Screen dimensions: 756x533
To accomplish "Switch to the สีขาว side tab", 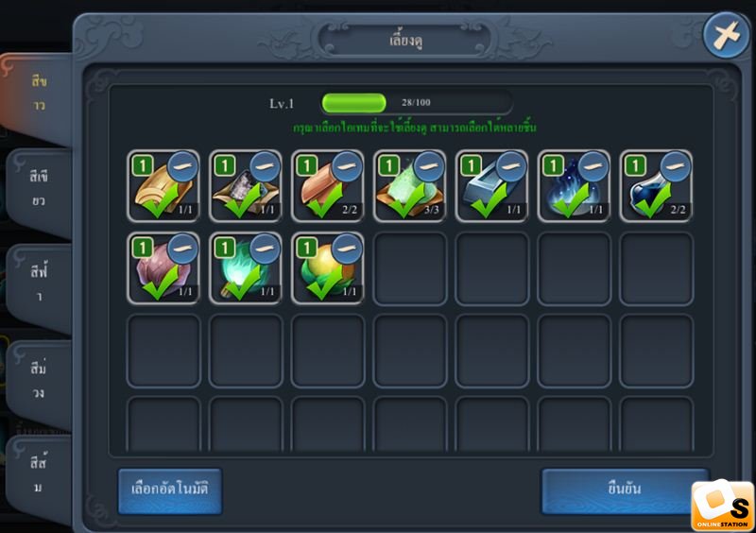I will pos(39,95).
